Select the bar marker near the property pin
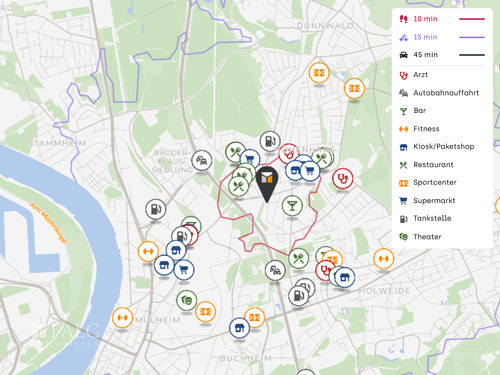The height and width of the screenshot is (375, 500). [292, 206]
